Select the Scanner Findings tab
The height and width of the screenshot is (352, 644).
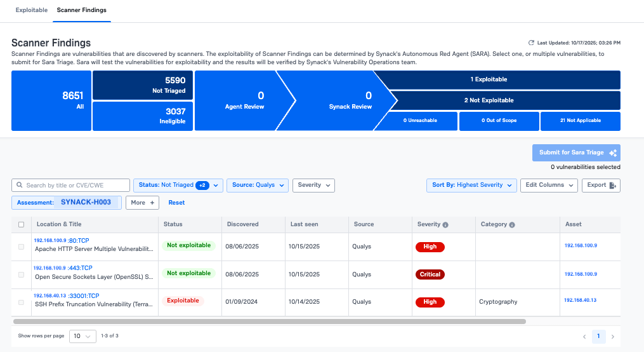[81, 11]
